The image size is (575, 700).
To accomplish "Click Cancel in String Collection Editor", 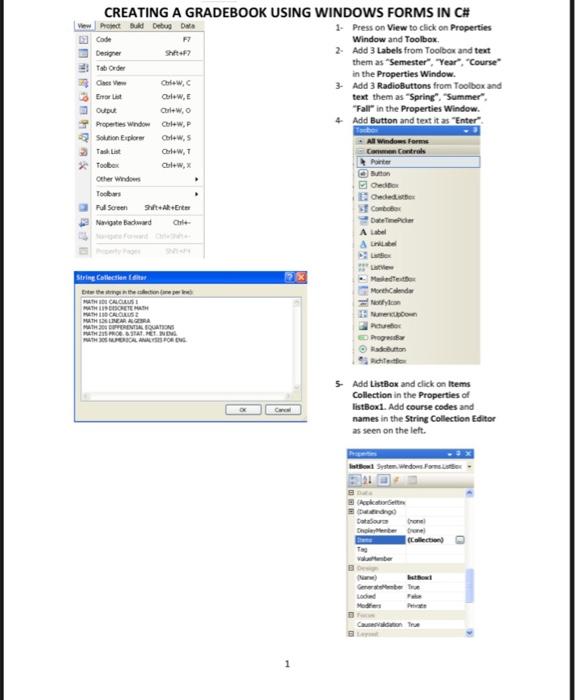I will click(283, 410).
